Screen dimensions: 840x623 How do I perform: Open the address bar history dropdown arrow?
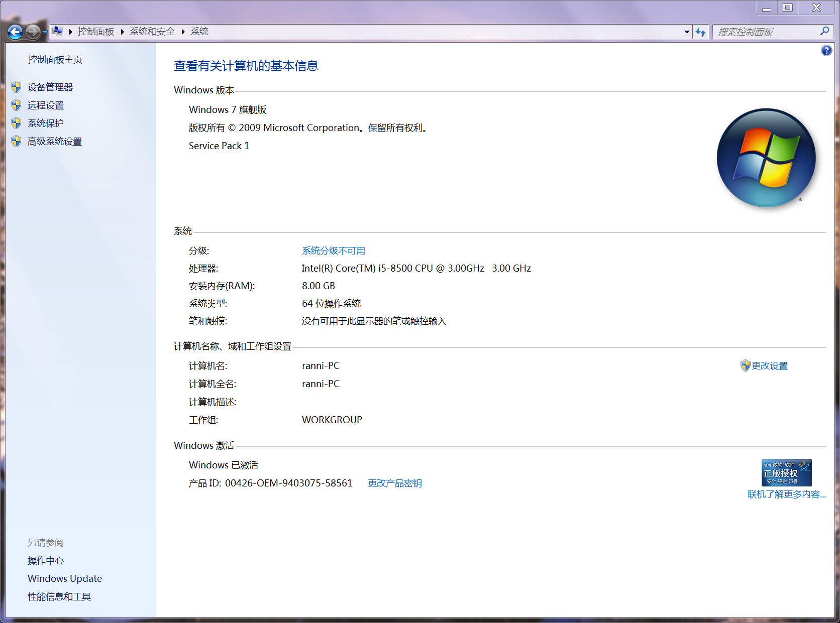pyautogui.click(x=687, y=32)
